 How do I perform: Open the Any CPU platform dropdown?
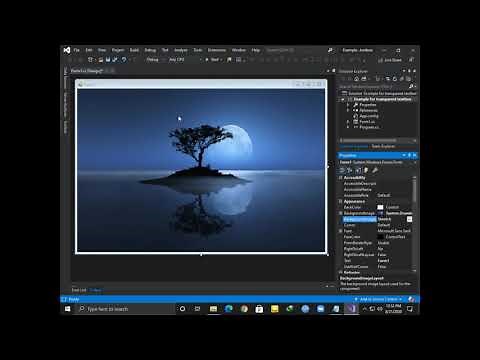point(185,60)
